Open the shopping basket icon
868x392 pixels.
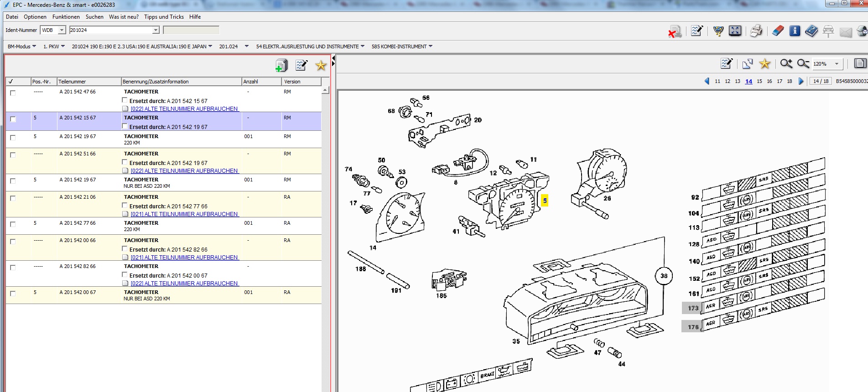tap(718, 31)
